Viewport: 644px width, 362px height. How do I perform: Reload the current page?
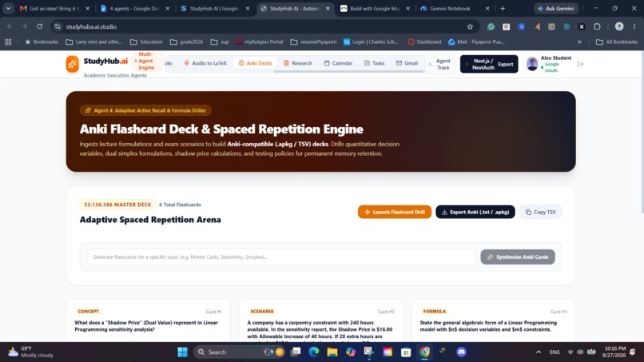point(39,26)
